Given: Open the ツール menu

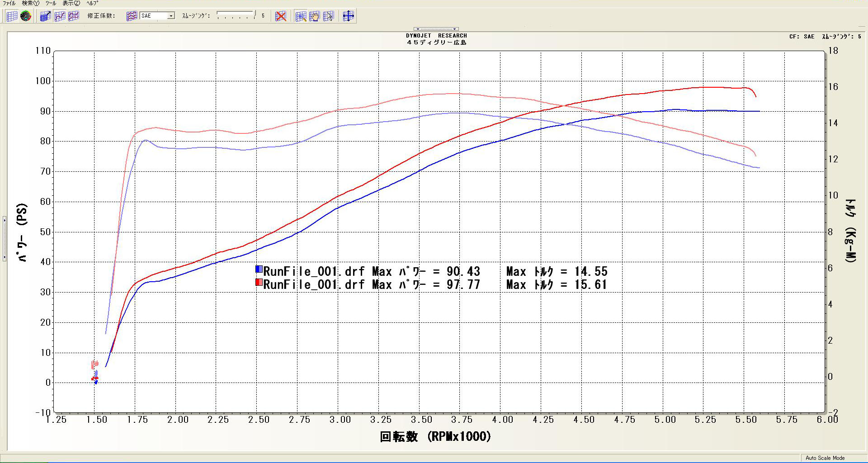Looking at the screenshot, I should tap(51, 3).
